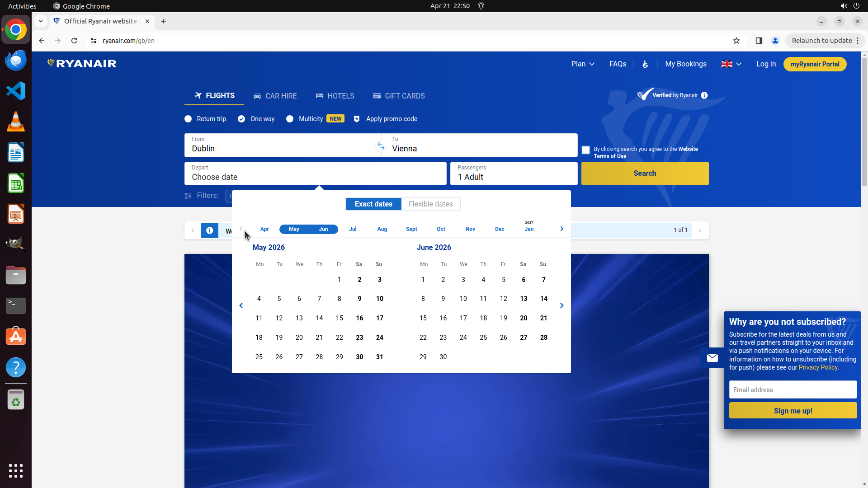Select the Return trip option
Image resolution: width=868 pixels, height=488 pixels.
point(188,119)
